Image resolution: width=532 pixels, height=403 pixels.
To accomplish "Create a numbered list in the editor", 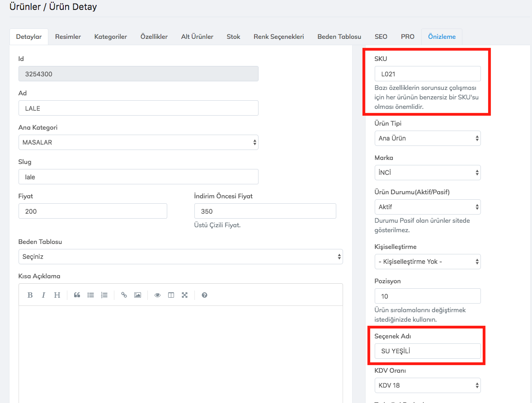I will [x=104, y=295].
